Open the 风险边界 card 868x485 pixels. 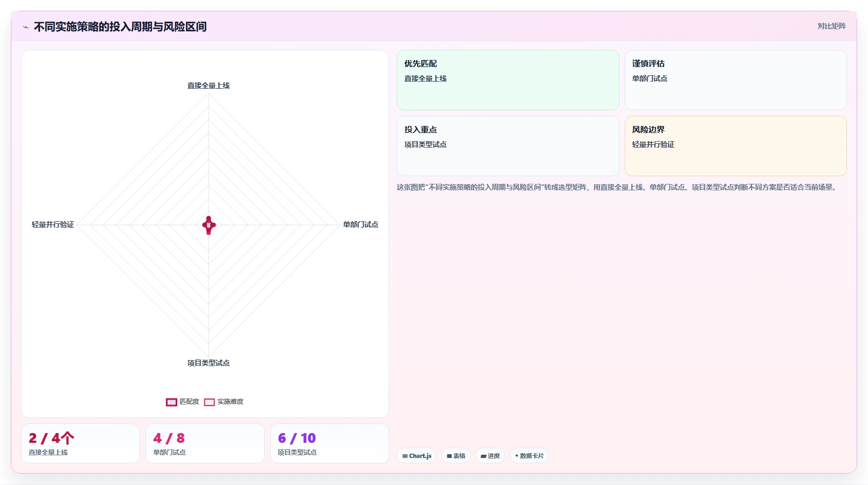click(736, 146)
